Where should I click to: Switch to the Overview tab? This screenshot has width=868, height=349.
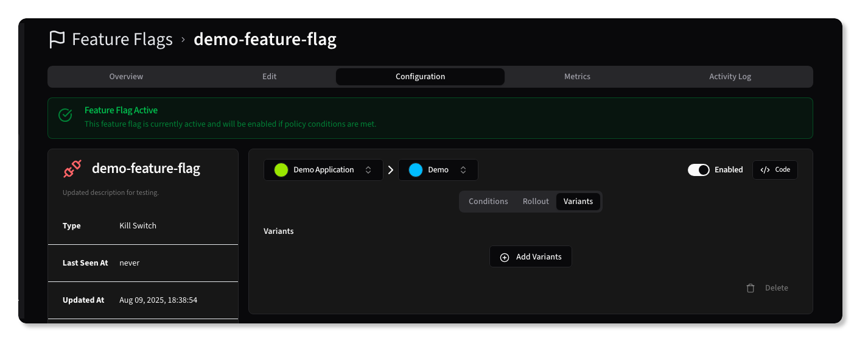pyautogui.click(x=126, y=77)
